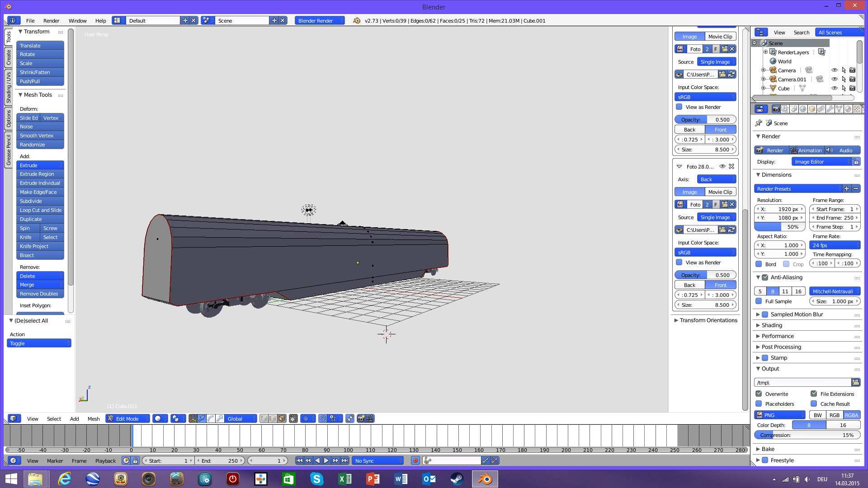Toggle limit selection to visible icon

pyautogui.click(x=293, y=418)
